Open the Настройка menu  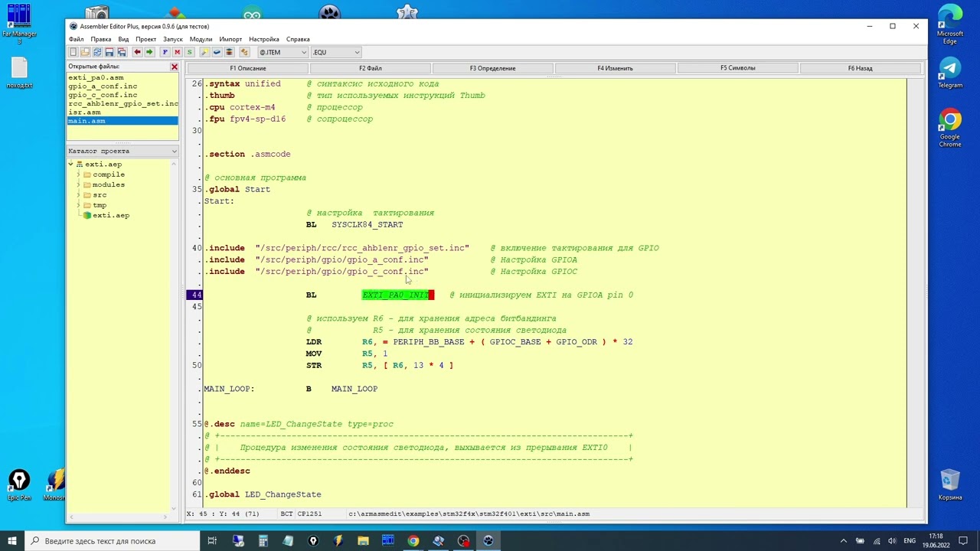coord(264,39)
